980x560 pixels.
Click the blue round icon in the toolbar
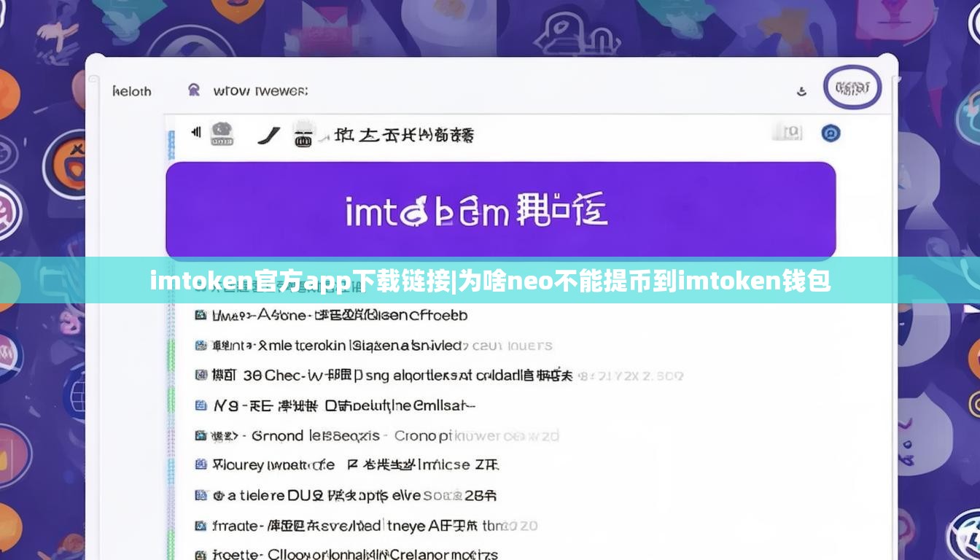point(831,133)
